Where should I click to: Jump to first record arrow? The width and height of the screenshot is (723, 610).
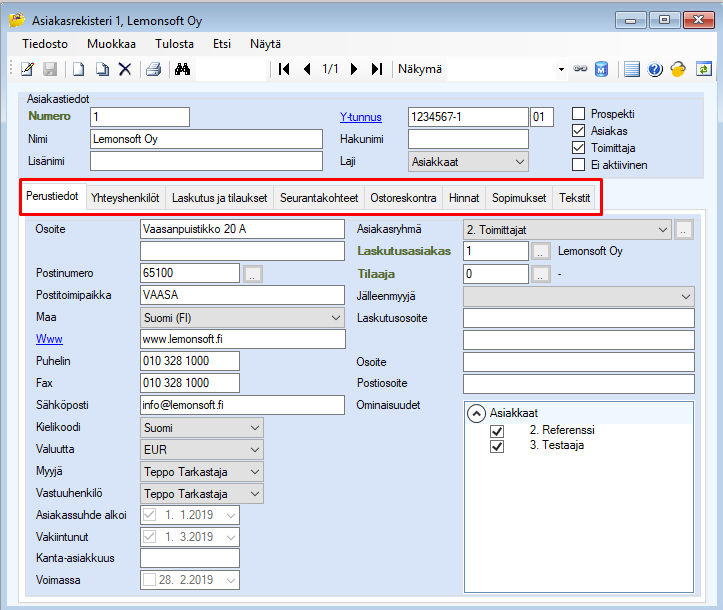[284, 69]
